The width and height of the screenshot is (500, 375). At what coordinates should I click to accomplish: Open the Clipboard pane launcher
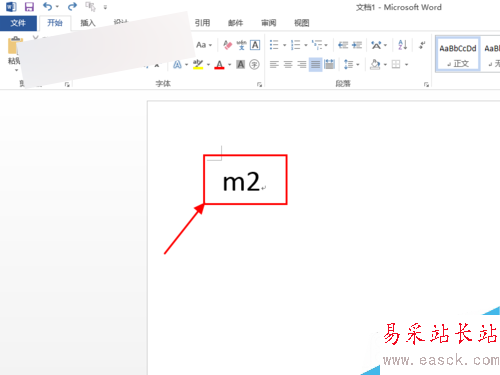pos(67,85)
